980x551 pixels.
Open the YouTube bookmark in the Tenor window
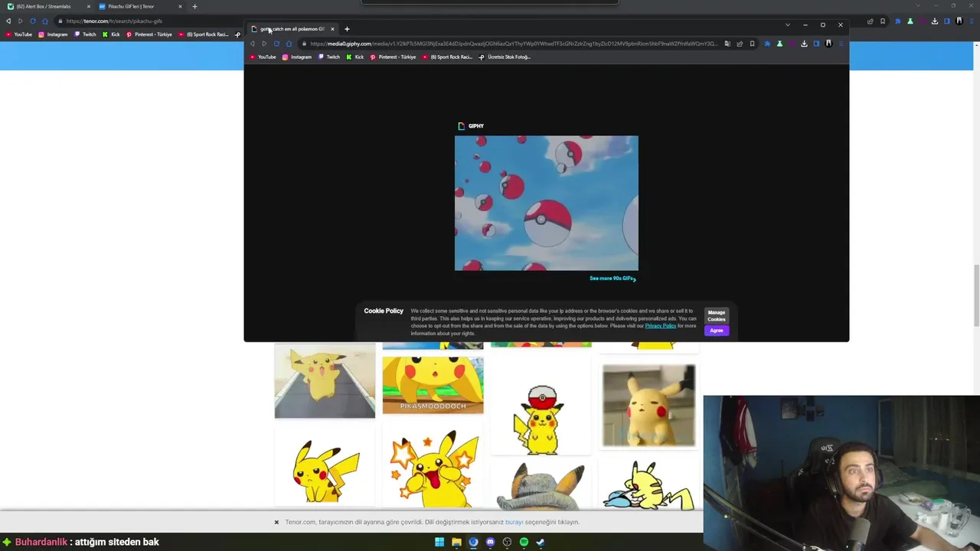pos(18,34)
